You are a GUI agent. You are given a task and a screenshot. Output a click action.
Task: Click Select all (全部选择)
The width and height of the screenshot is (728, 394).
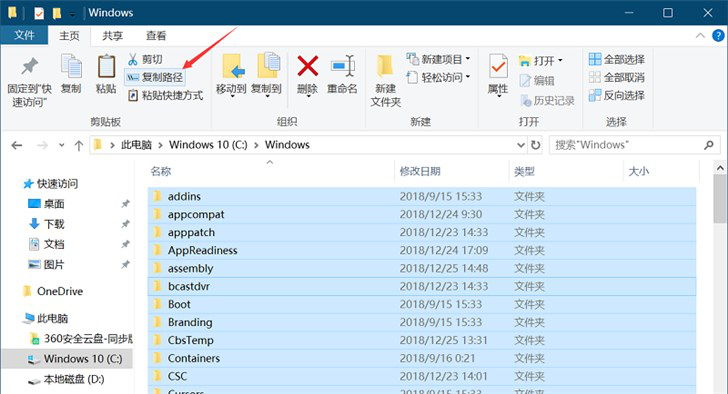coord(617,59)
